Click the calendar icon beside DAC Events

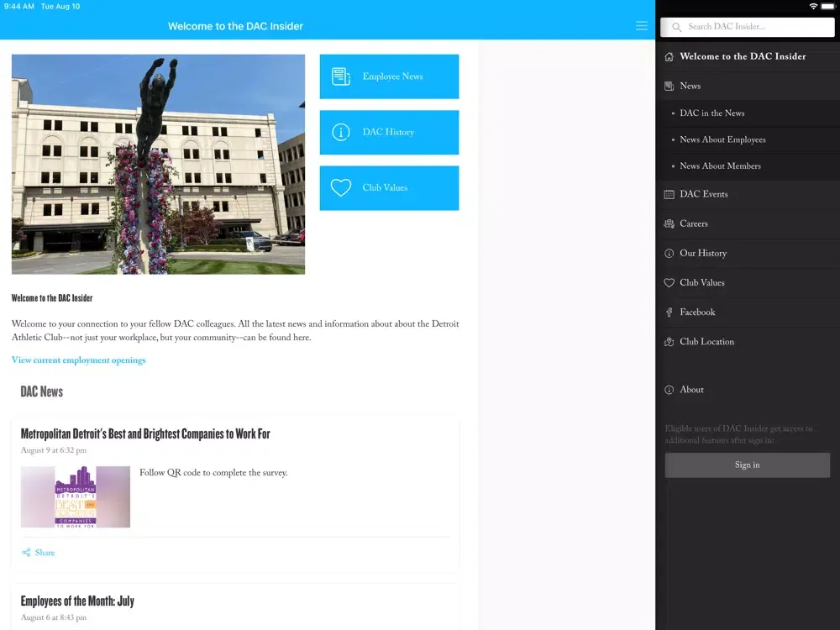pyautogui.click(x=669, y=195)
